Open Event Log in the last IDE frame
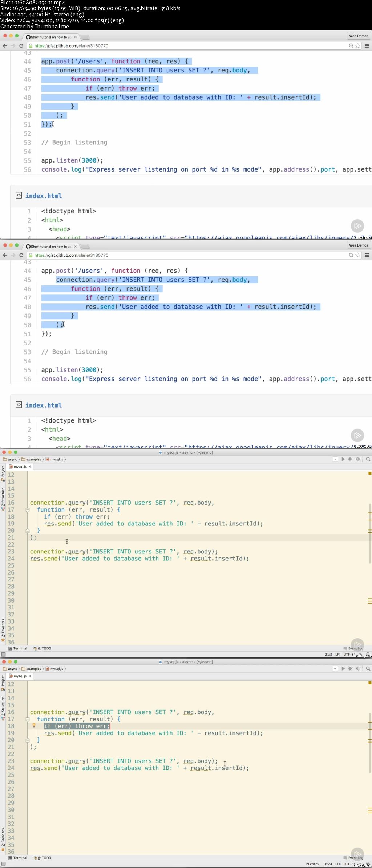The height and width of the screenshot is (868, 372). (353, 858)
